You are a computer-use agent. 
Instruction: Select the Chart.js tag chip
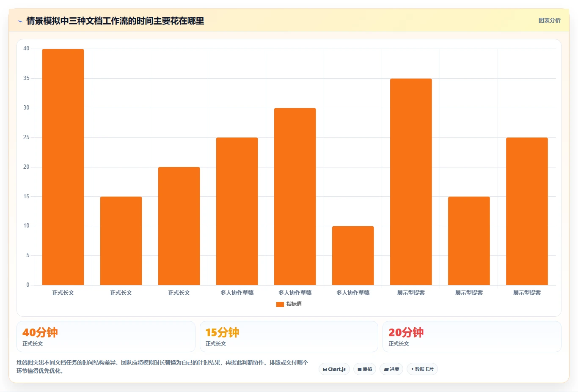point(334,369)
